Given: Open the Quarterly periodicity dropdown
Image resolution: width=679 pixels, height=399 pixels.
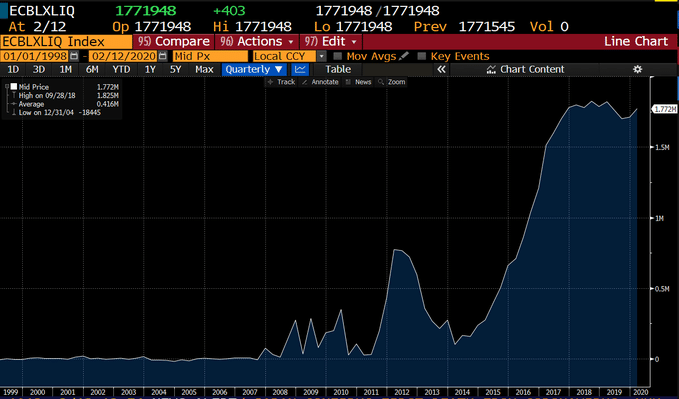Looking at the screenshot, I should (254, 69).
